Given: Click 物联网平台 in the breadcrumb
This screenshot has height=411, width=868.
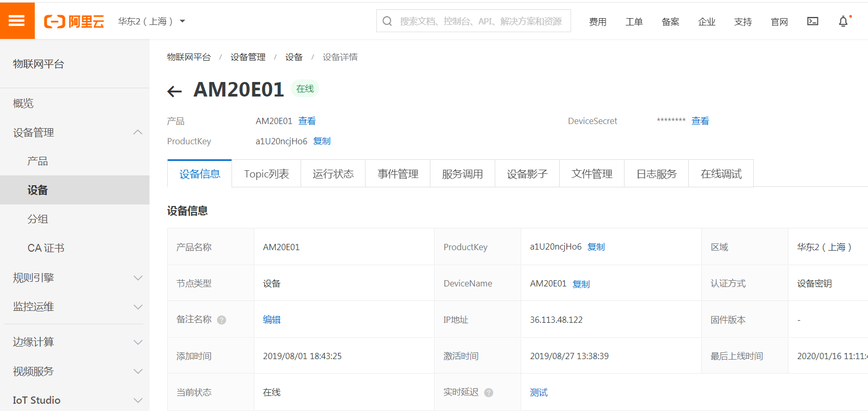Looking at the screenshot, I should pos(189,57).
